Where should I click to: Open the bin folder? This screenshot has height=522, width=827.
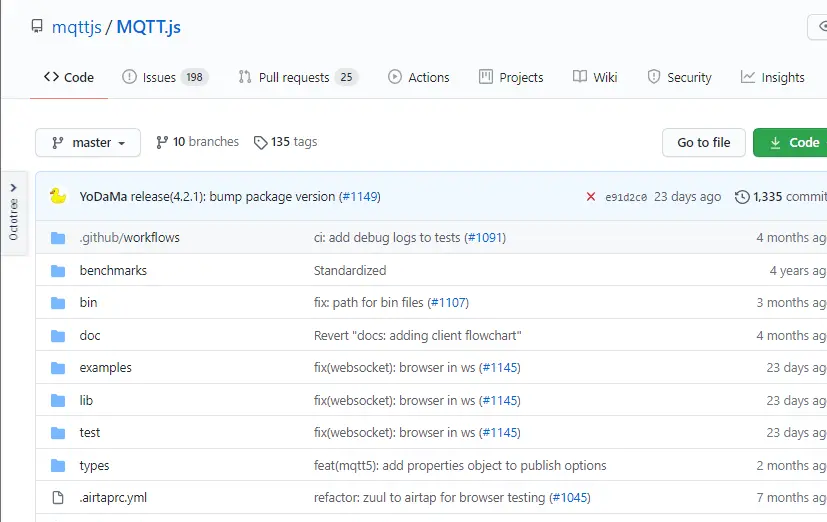click(x=89, y=303)
